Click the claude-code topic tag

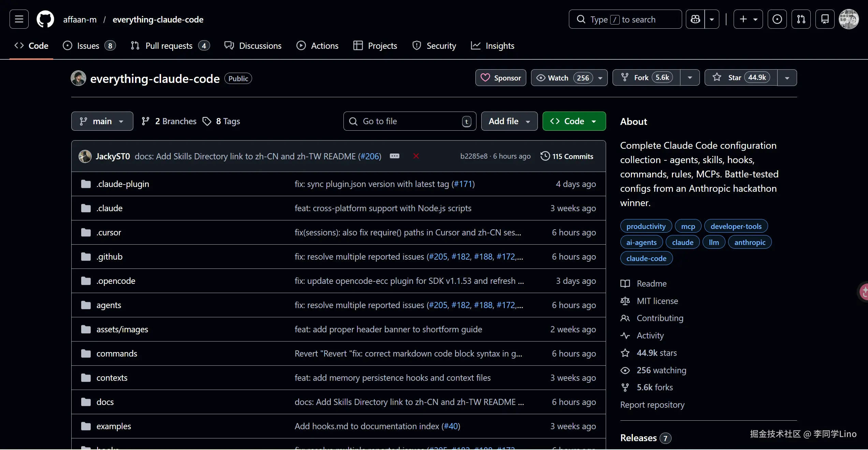[646, 258]
